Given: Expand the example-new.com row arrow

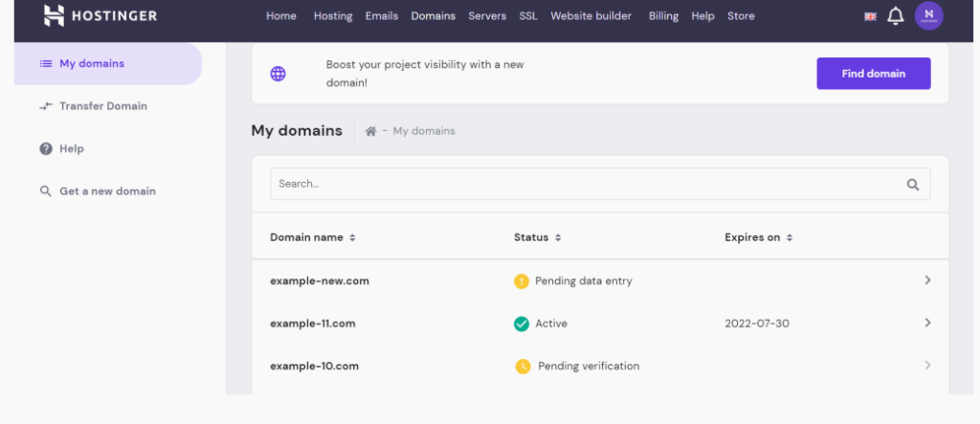Looking at the screenshot, I should (x=927, y=280).
